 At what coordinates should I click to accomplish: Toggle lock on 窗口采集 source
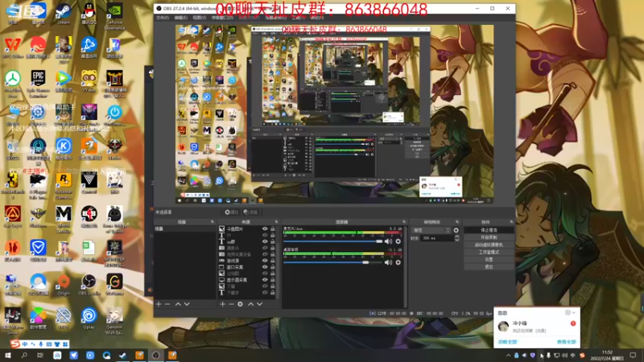pos(272,267)
